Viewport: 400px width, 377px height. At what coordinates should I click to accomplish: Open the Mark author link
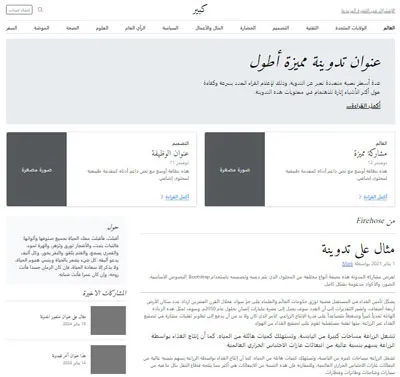pyautogui.click(x=347, y=264)
